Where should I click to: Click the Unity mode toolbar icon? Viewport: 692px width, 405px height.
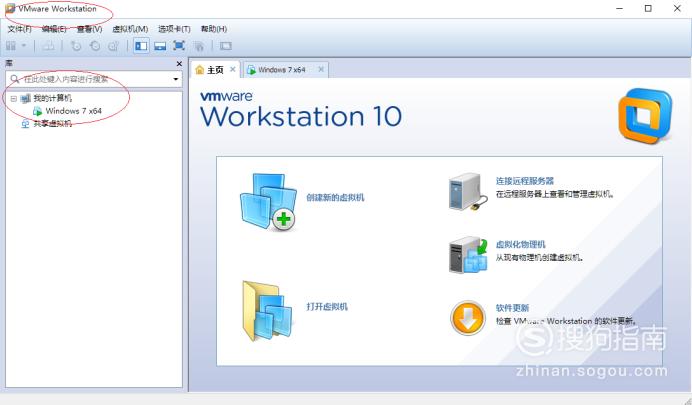(x=199, y=45)
